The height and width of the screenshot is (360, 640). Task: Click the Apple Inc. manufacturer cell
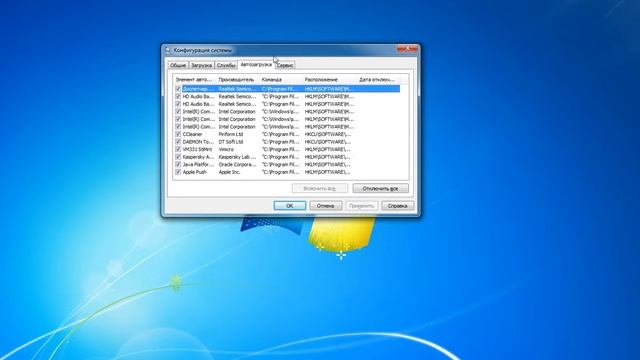pyautogui.click(x=230, y=172)
